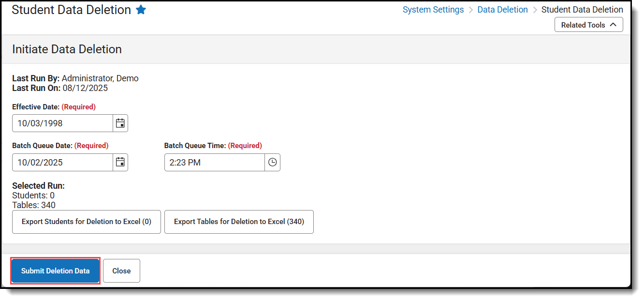This screenshot has width=644, height=301.
Task: Toggle the Student Data Deletion bookmark star
Action: coord(141,9)
